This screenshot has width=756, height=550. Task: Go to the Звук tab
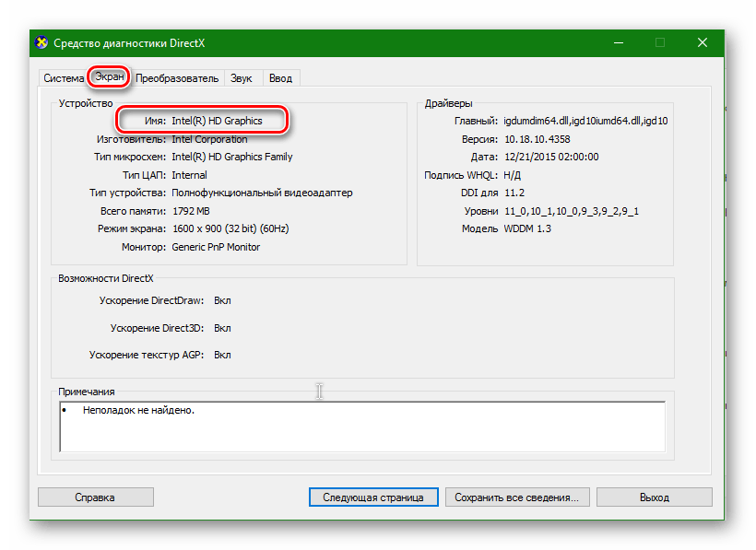(242, 78)
